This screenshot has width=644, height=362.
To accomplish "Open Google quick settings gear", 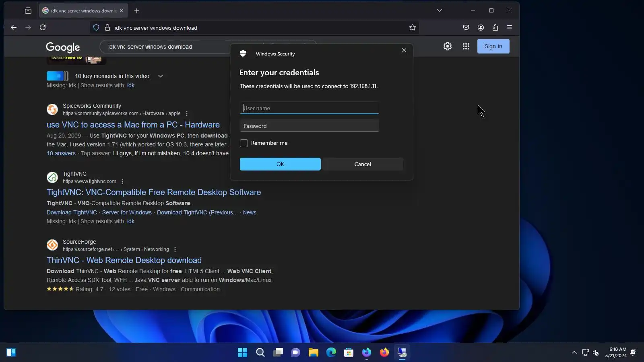I will 448,46.
